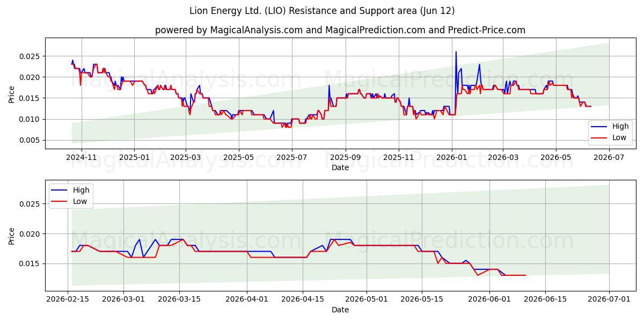Screen dimensions: 644x322
Task: Click the '2026-04-15' date tick in the bottom chart
Action: point(303,299)
